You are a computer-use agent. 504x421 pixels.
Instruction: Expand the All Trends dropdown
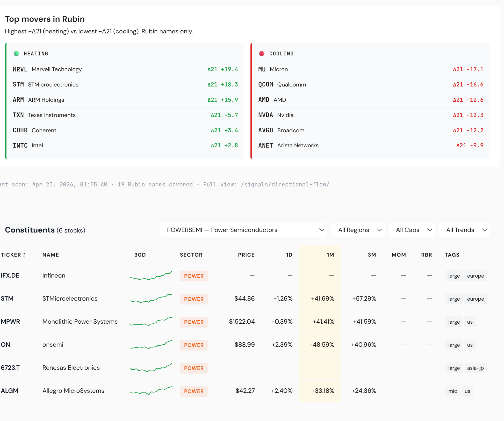pos(464,230)
